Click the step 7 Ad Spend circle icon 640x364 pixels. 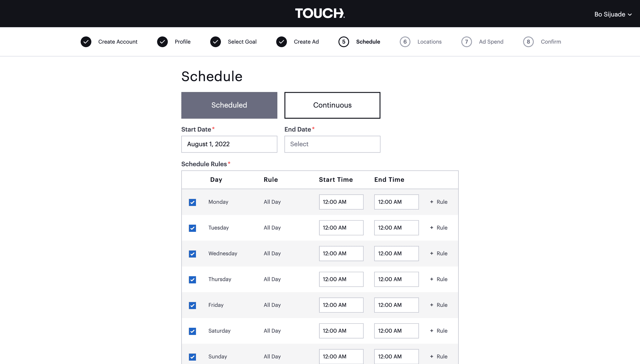point(467,42)
